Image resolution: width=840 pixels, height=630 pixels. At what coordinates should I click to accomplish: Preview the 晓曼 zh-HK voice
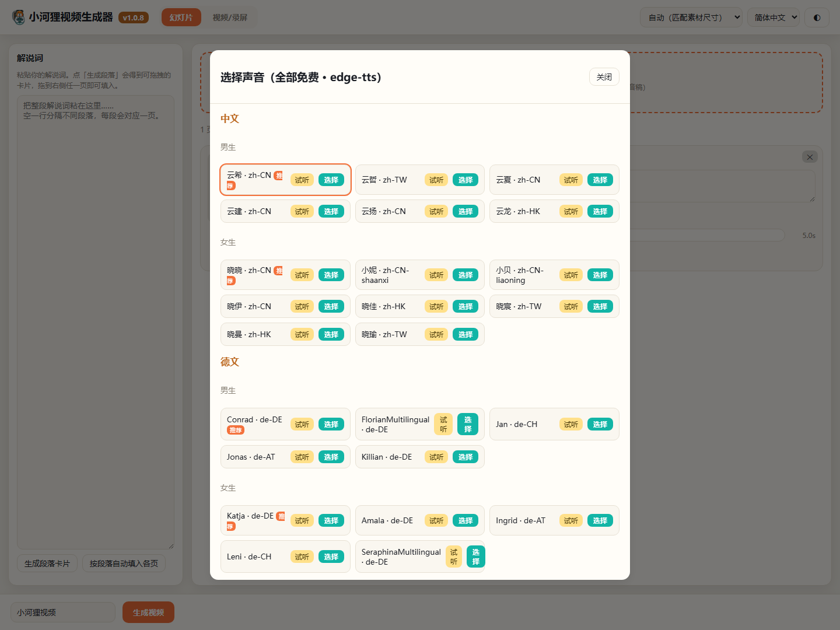(302, 335)
